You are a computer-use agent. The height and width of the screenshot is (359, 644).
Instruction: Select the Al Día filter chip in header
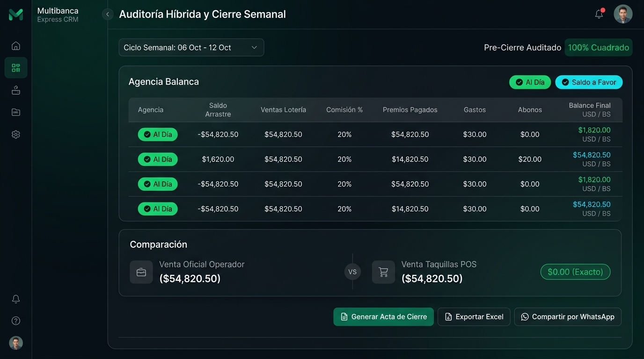[530, 82]
